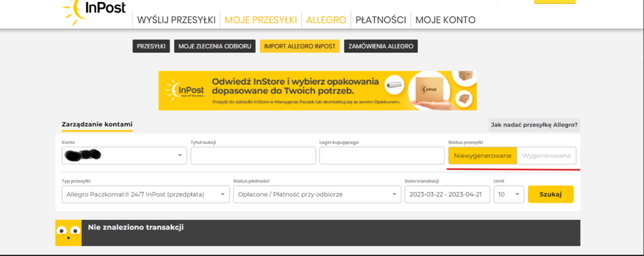Select IMPORT ALLEGRO INPOST subtab
Image resolution: width=644 pixels, height=256 pixels.
[x=300, y=46]
